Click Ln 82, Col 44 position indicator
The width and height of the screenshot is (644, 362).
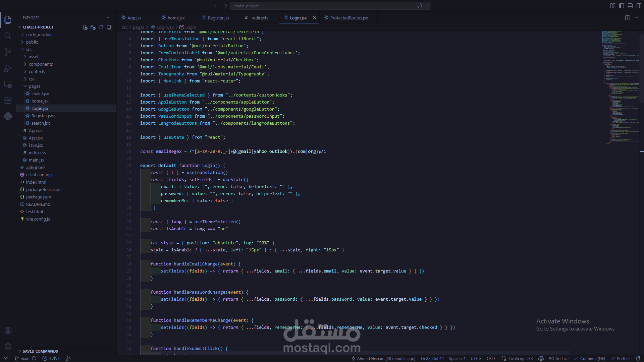(x=432, y=358)
